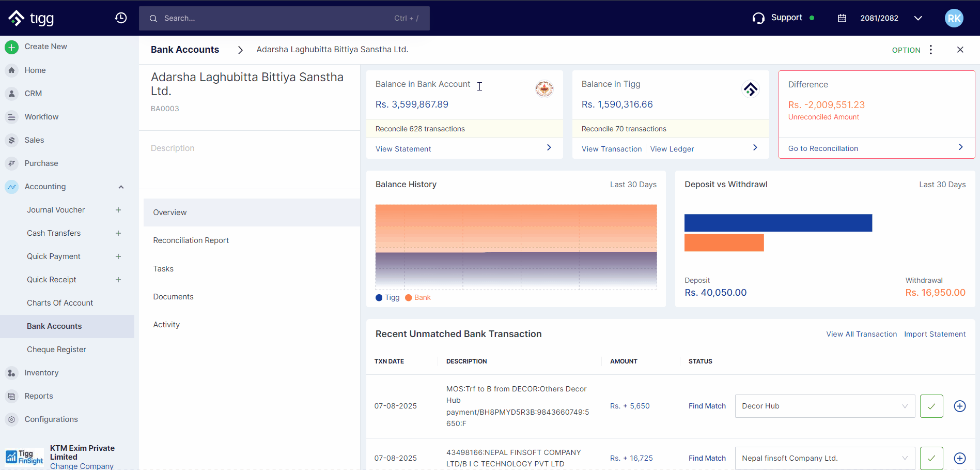Click the CRM sidebar icon

[x=11, y=94]
